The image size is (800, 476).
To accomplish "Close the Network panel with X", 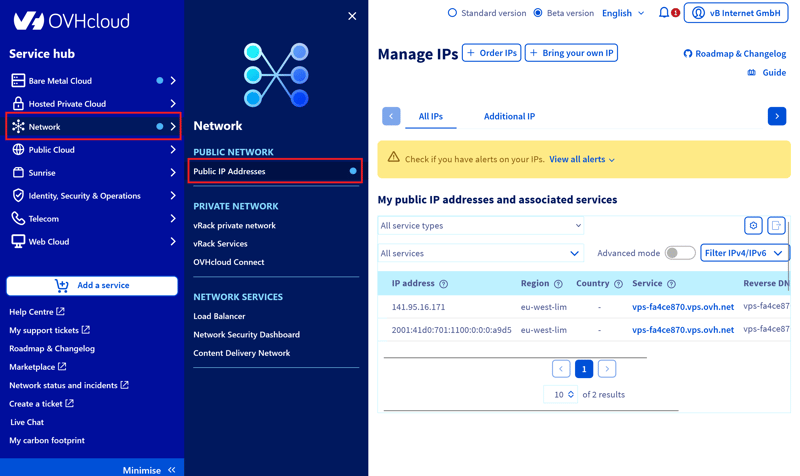I will pos(352,16).
